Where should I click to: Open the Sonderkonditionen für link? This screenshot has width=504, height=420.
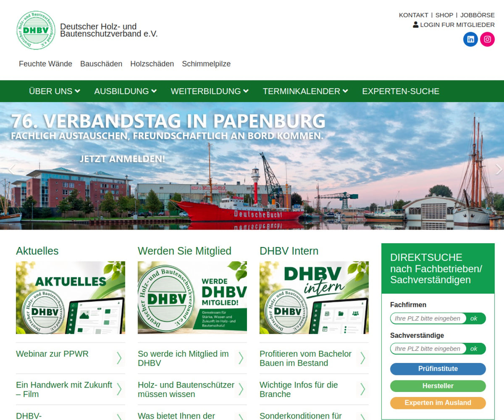pos(301,416)
